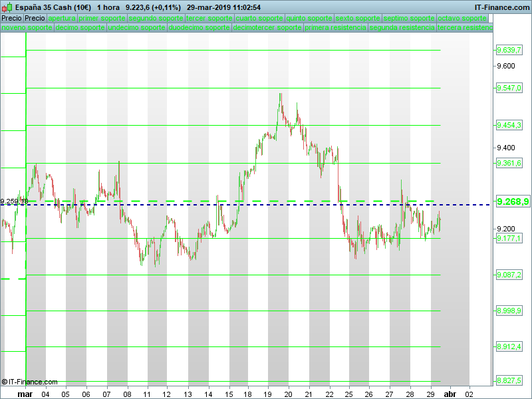The width and height of the screenshot is (532, 399).
Task: Click the 9.177,1 level price tag
Action: pos(509,238)
